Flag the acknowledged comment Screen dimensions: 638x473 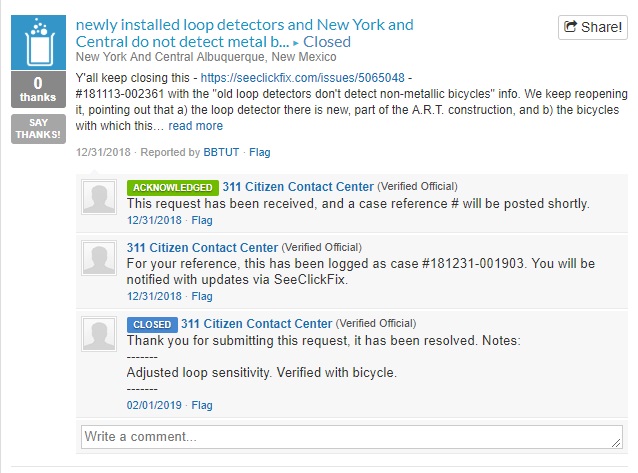[202, 220]
